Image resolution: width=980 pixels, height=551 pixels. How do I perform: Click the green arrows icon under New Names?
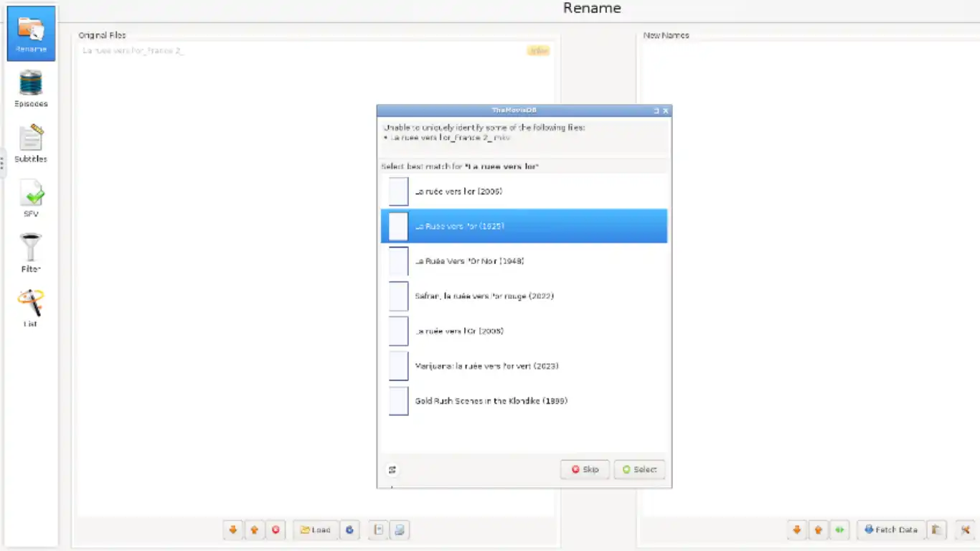point(839,530)
